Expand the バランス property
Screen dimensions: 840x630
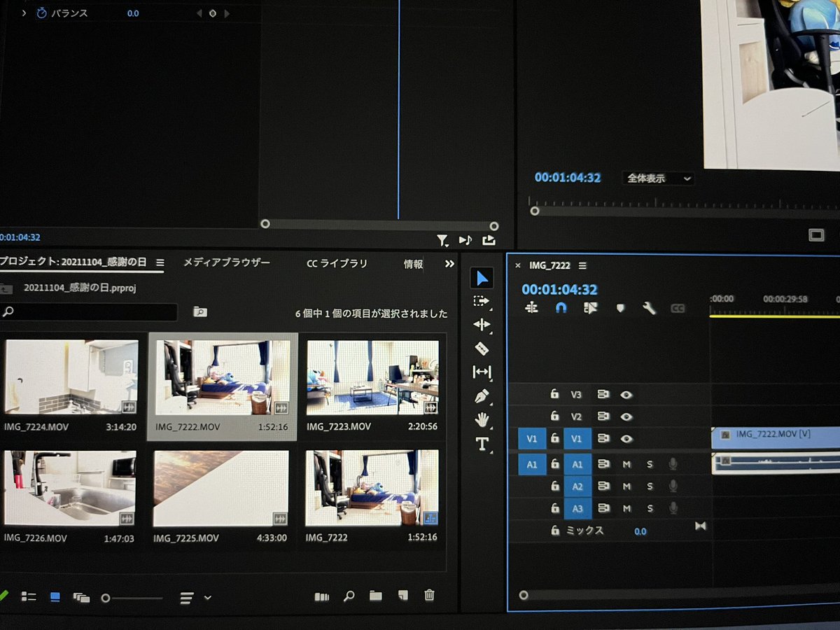click(24, 13)
